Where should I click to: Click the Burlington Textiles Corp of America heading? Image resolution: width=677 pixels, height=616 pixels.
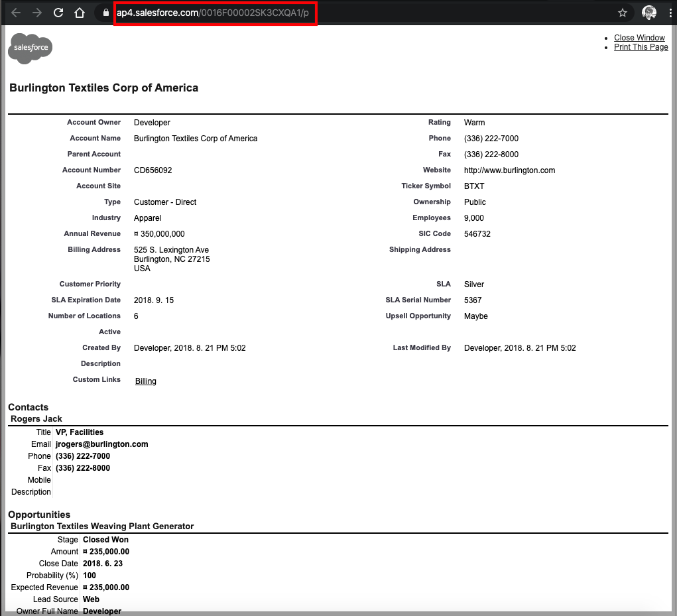103,88
